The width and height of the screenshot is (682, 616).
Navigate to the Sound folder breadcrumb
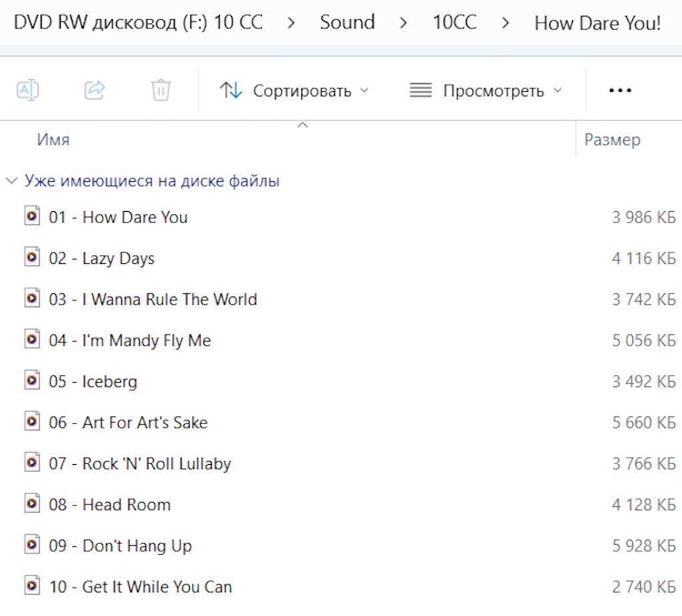click(x=347, y=22)
